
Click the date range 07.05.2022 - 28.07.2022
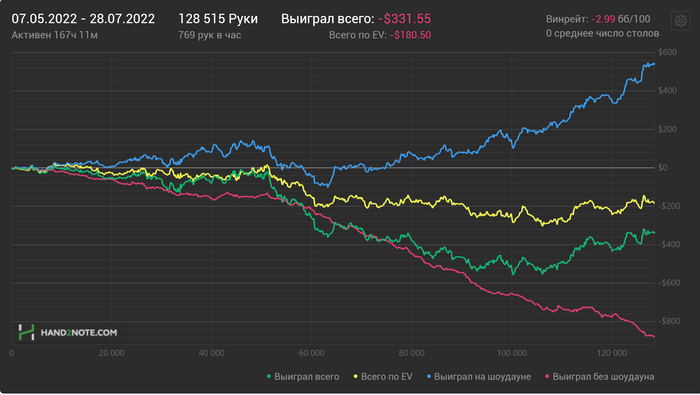point(83,19)
